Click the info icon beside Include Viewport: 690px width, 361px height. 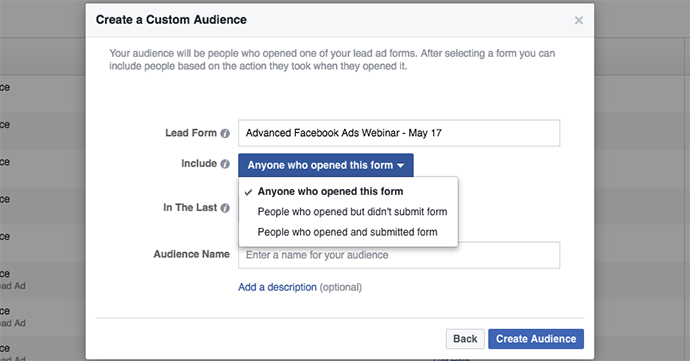coord(225,164)
